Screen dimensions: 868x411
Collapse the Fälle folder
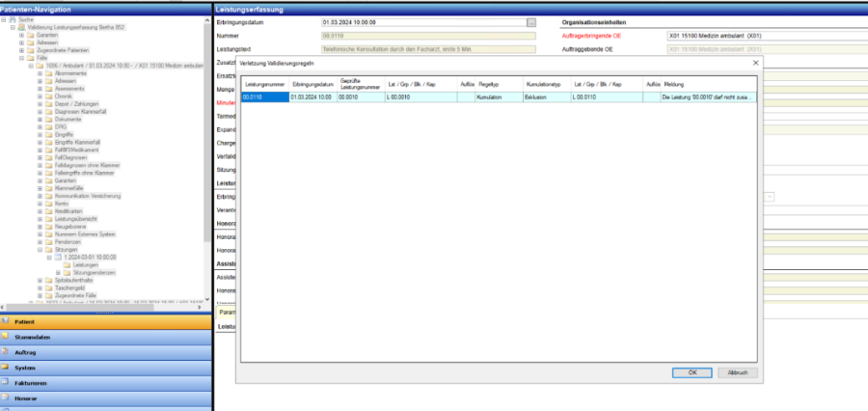[x=21, y=58]
